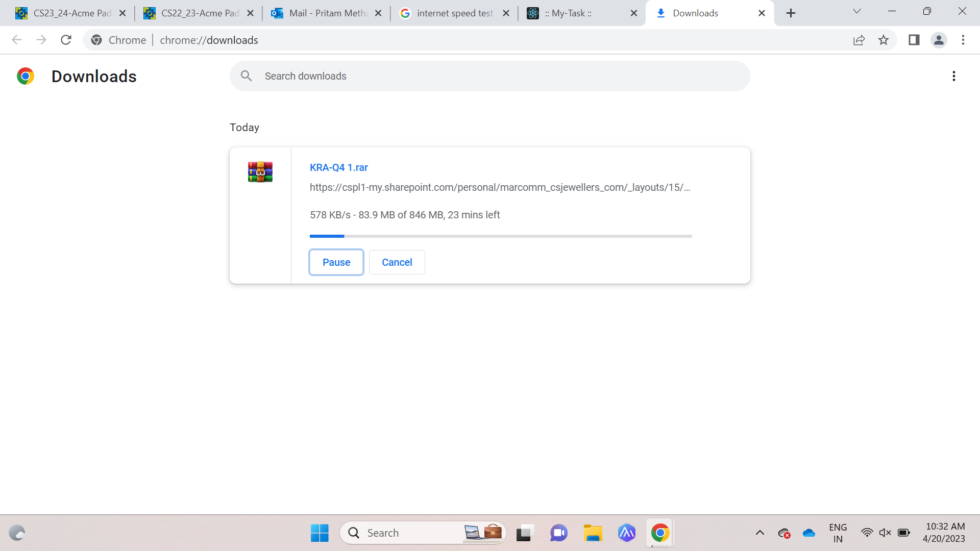Click the sharepoint download source URL
Viewport: 980px width, 551px height.
coord(500,187)
